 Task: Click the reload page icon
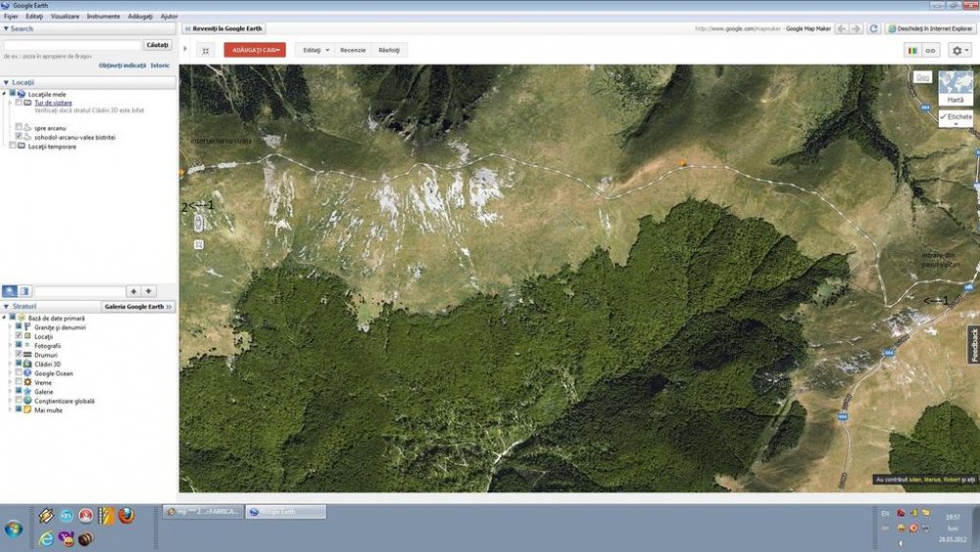(x=874, y=28)
